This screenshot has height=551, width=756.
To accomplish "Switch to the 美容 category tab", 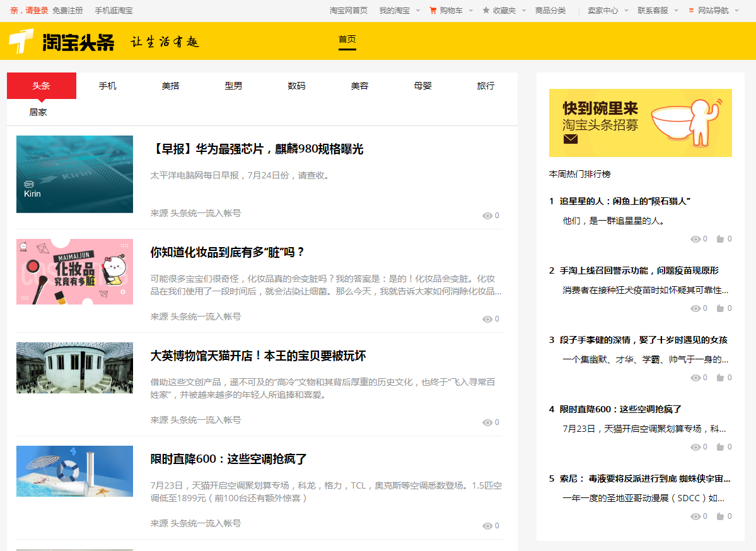I will (x=359, y=86).
